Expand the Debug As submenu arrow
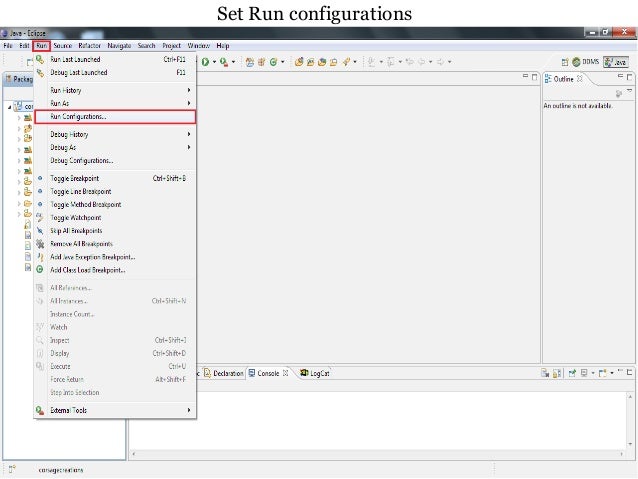Screen dimensions: 638x479 click(x=189, y=147)
